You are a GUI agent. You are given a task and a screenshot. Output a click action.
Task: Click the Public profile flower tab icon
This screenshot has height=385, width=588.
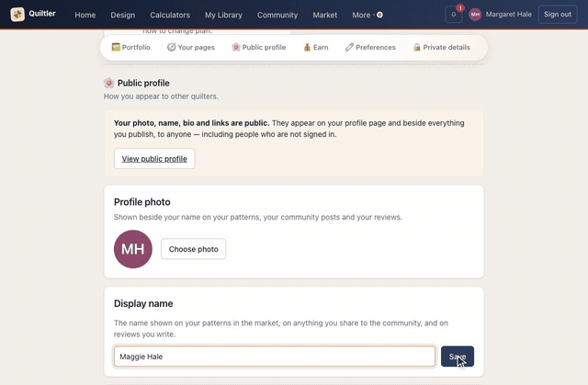click(x=236, y=47)
